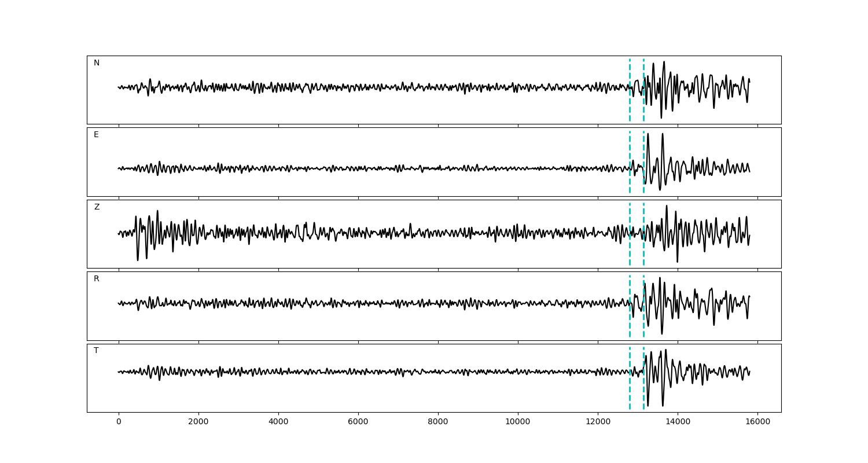Click the deepest early trough in Z trace

tap(138, 259)
